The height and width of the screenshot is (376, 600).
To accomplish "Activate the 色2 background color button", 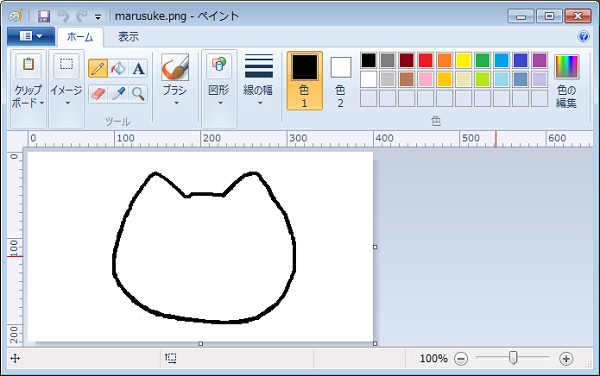I will [341, 81].
